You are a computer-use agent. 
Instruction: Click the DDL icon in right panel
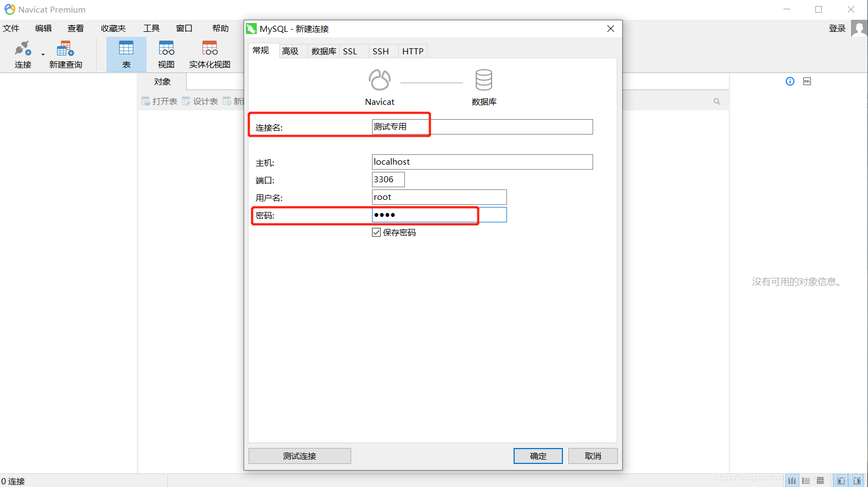(x=807, y=81)
